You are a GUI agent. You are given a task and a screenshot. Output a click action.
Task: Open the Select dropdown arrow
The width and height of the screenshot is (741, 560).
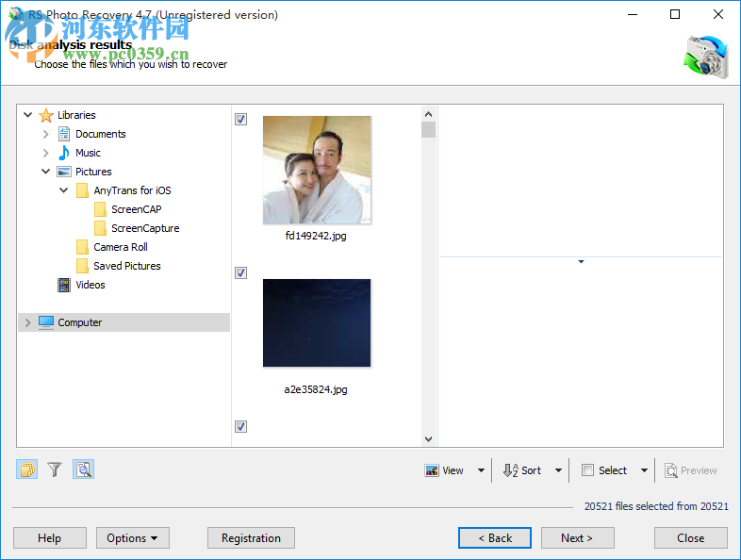(644, 470)
